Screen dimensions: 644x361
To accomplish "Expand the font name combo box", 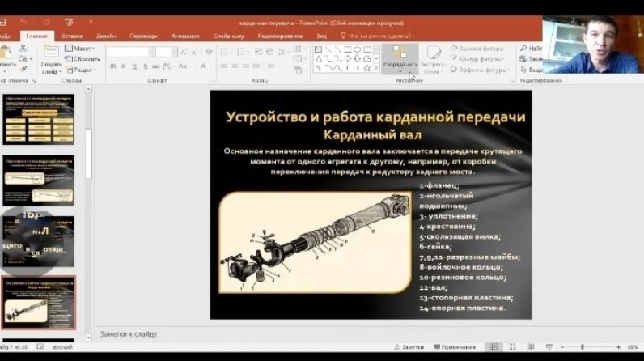I will pyautogui.click(x=150, y=51).
